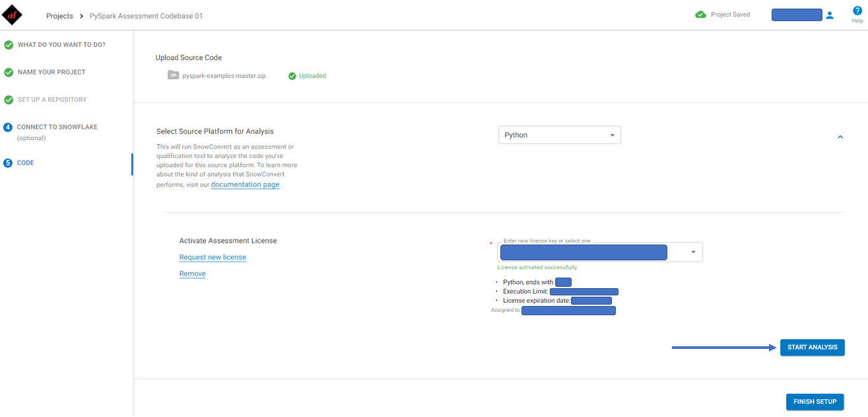Click the Project Saved status text
This screenshot has height=417, width=868.
click(730, 15)
